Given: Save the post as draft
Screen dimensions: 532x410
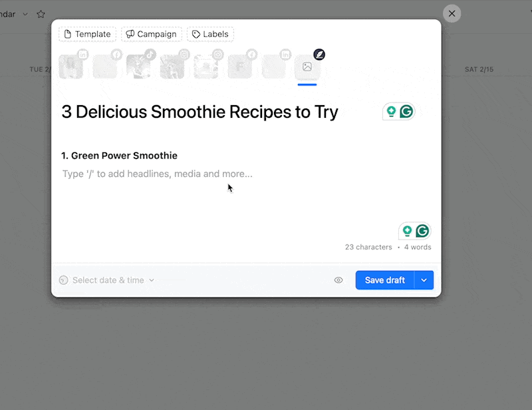Looking at the screenshot, I should 385,280.
